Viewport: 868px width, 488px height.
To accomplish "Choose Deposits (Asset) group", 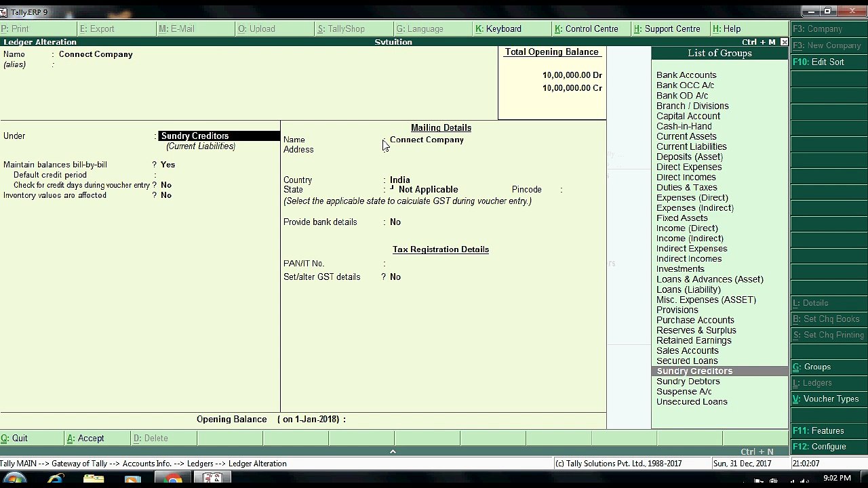I will pyautogui.click(x=689, y=157).
